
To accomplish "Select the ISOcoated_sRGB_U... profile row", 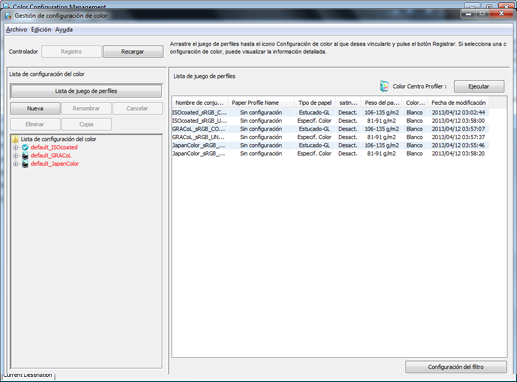I will pos(330,121).
